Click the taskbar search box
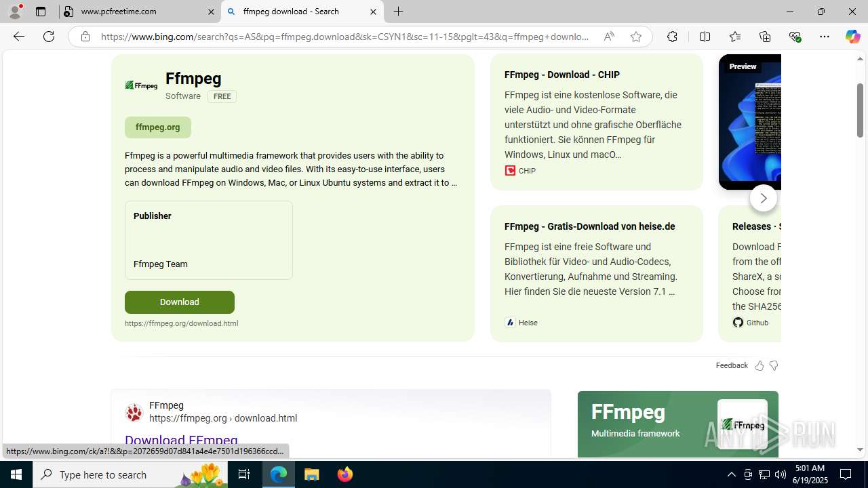Screen dimensions: 868x488 click(130, 474)
